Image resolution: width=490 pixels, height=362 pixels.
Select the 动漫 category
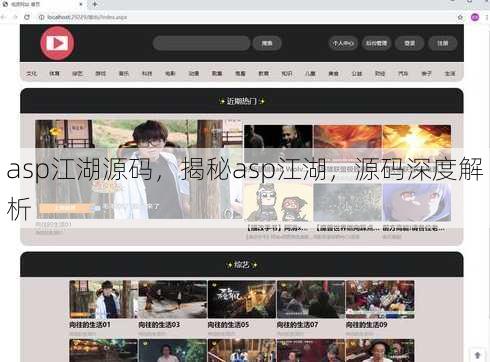(194, 73)
